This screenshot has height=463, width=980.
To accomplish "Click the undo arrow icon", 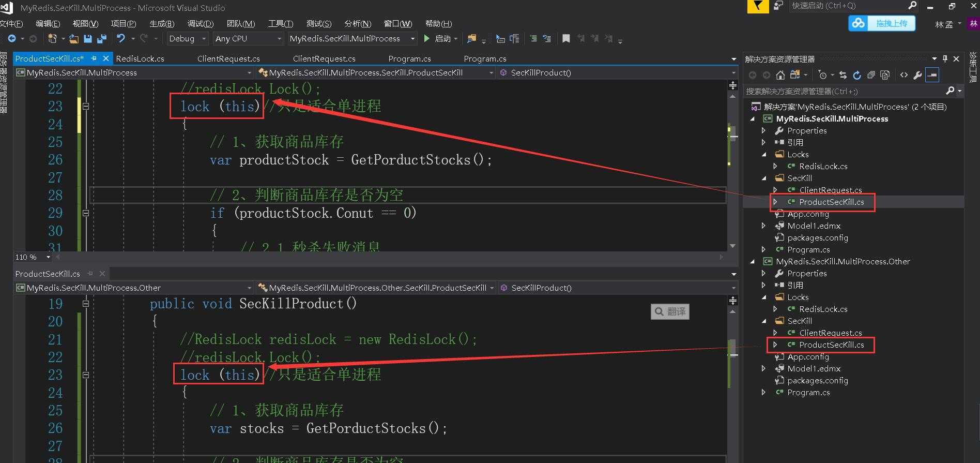I will click(121, 38).
